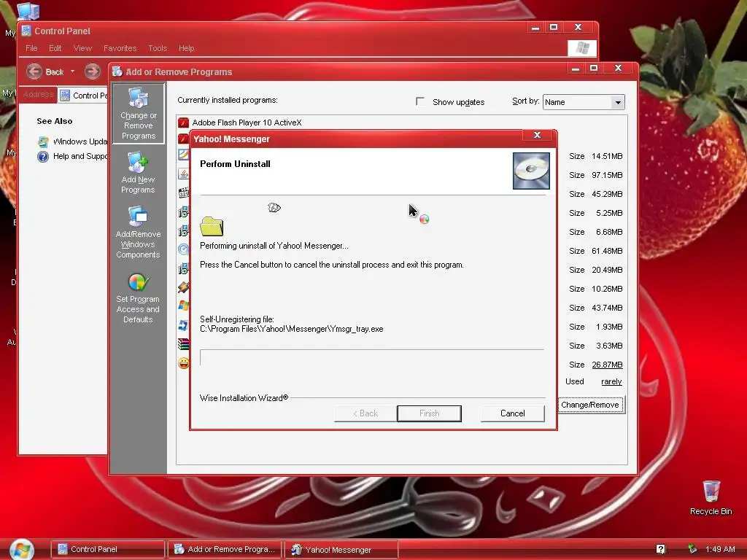Click Add or Remove Programs title bar icon
Screen dimensions: 747x560
pos(117,72)
